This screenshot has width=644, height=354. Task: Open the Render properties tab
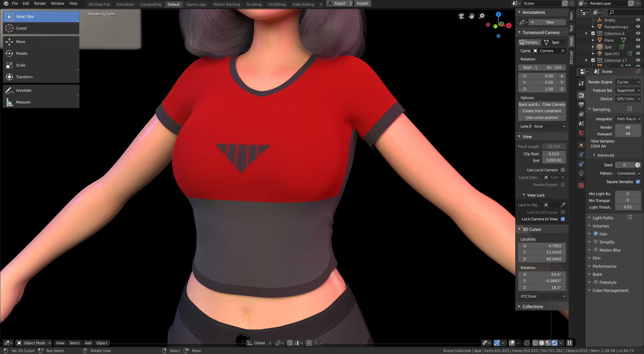tap(581, 95)
